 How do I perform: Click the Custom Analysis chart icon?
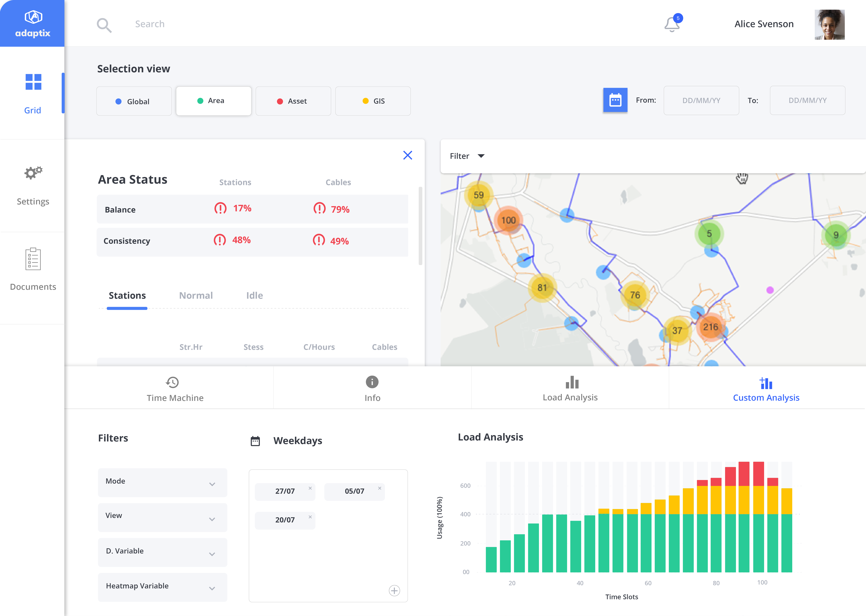(766, 383)
